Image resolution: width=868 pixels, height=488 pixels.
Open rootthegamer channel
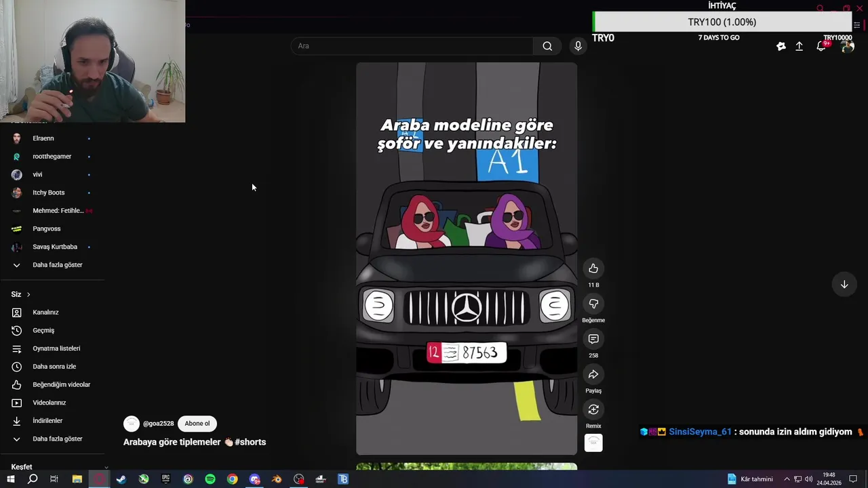(x=52, y=157)
